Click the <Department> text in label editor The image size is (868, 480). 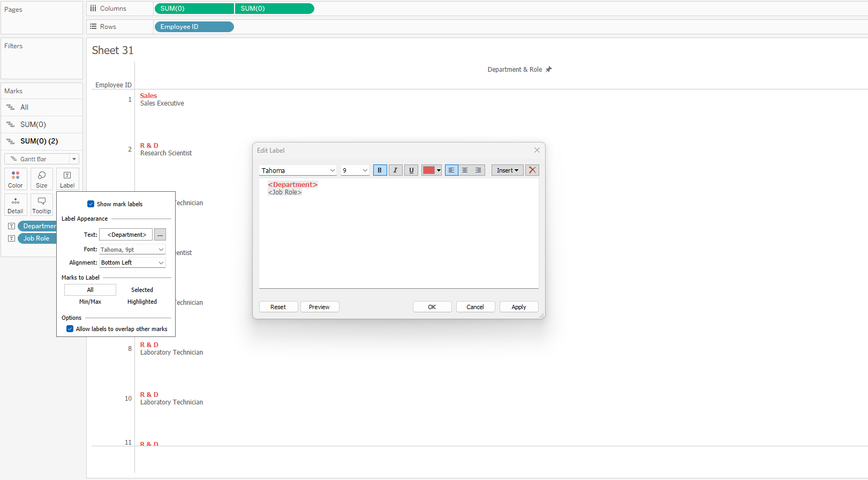coord(293,185)
